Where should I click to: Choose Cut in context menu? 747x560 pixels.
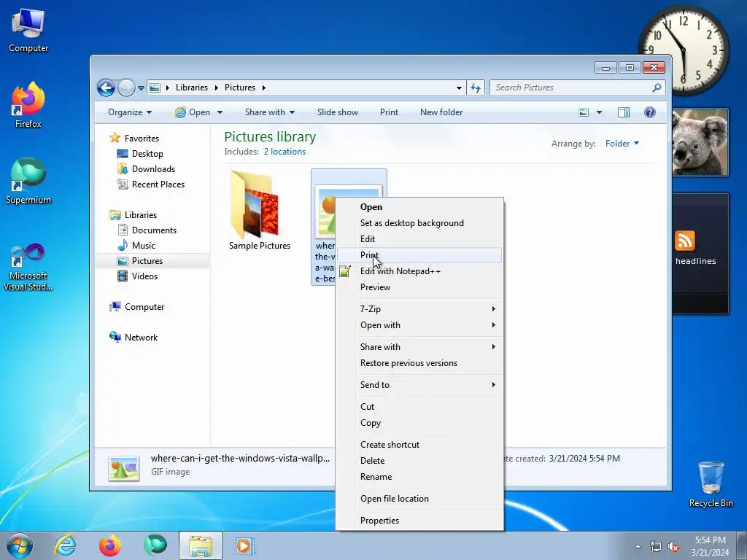coord(419,407)
